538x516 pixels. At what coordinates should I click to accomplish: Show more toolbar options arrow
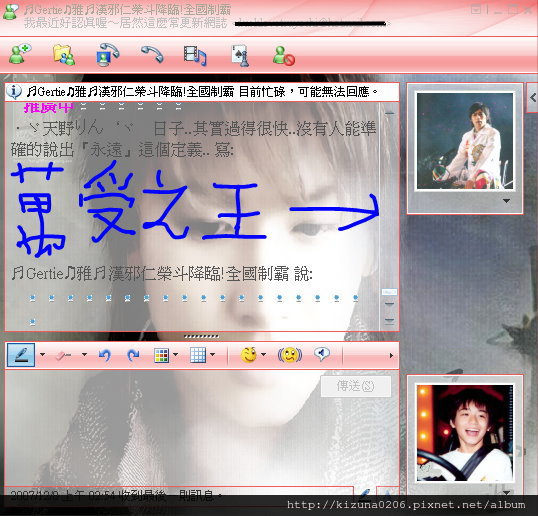coord(391,355)
